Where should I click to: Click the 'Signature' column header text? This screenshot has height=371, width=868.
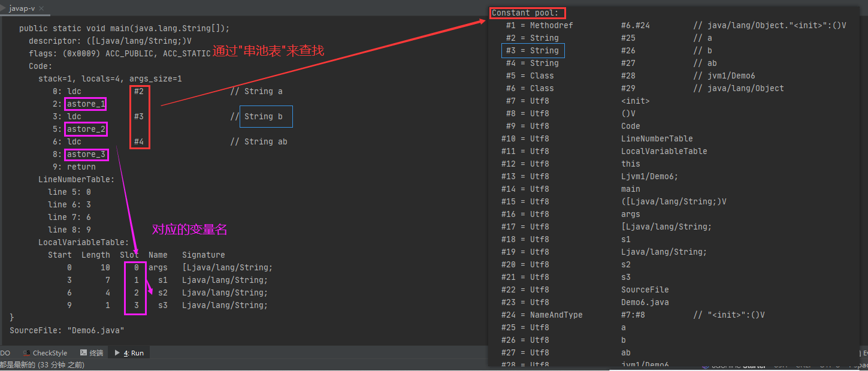[x=204, y=255]
